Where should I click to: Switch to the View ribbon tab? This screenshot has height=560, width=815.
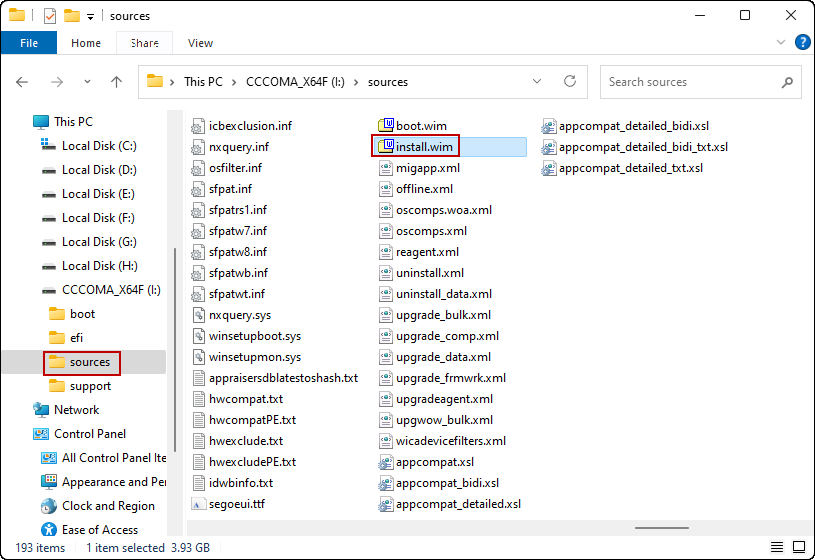pyautogui.click(x=200, y=43)
